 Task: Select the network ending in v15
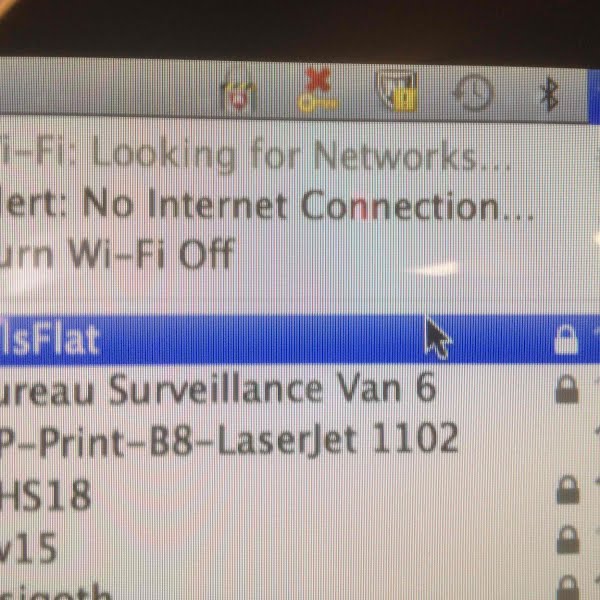tap(300, 540)
